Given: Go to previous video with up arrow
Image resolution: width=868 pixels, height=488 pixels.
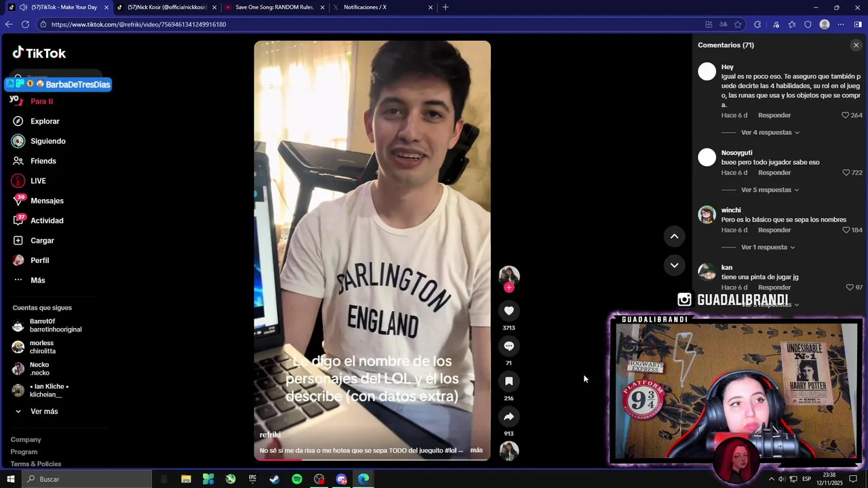Looking at the screenshot, I should click(674, 236).
